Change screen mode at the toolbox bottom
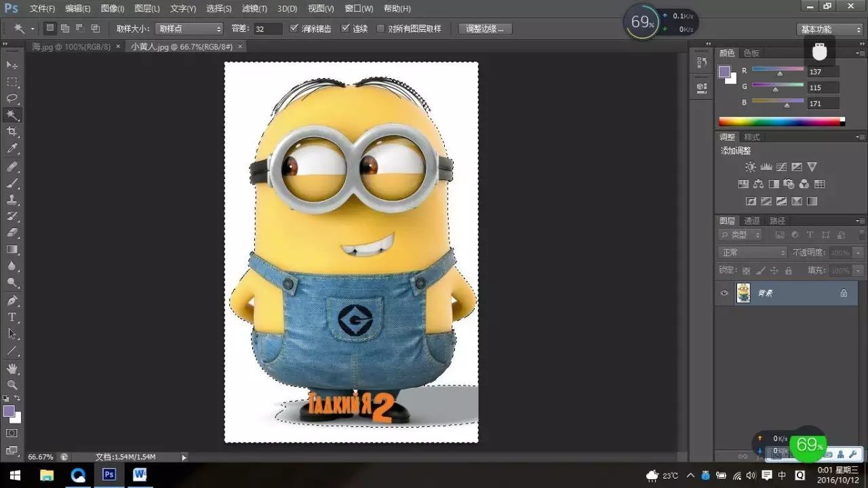 pyautogui.click(x=12, y=449)
